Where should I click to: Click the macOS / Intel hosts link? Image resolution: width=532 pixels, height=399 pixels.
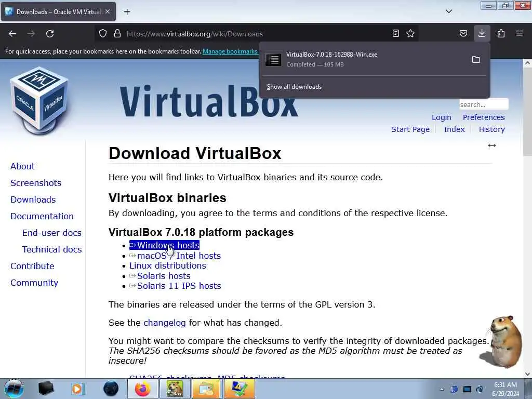click(x=175, y=256)
